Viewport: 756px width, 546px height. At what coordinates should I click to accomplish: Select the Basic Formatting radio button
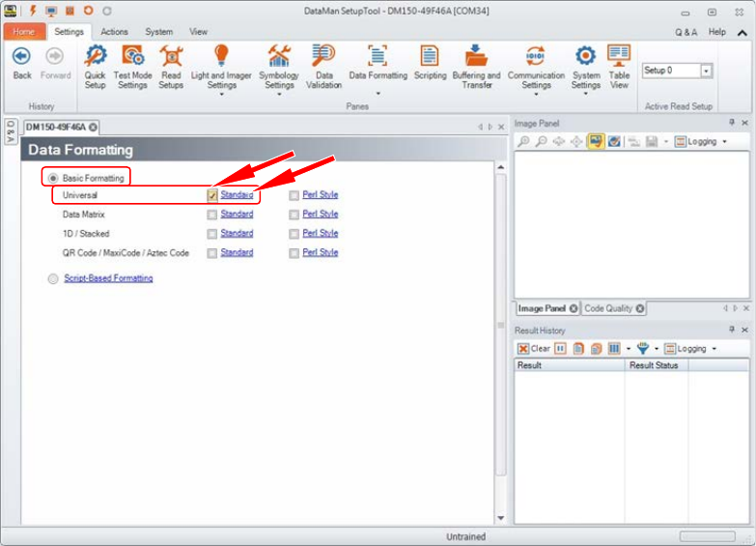tap(53, 178)
